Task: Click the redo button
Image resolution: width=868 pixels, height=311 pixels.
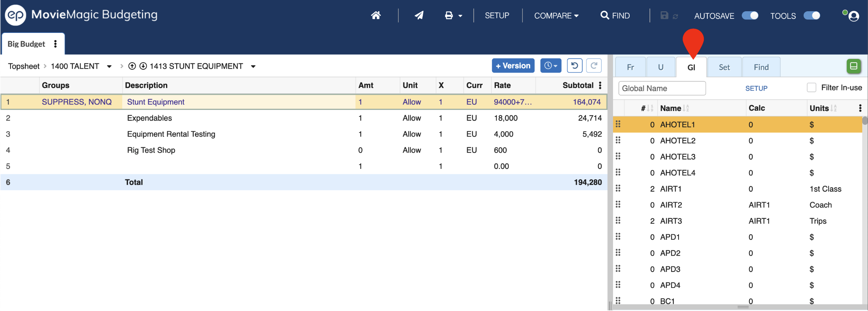Action: [594, 66]
